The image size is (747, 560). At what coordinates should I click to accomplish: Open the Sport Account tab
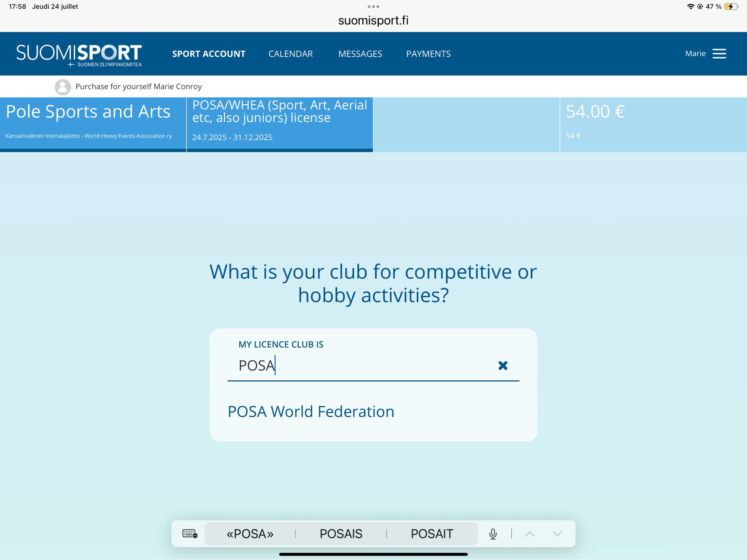[209, 54]
